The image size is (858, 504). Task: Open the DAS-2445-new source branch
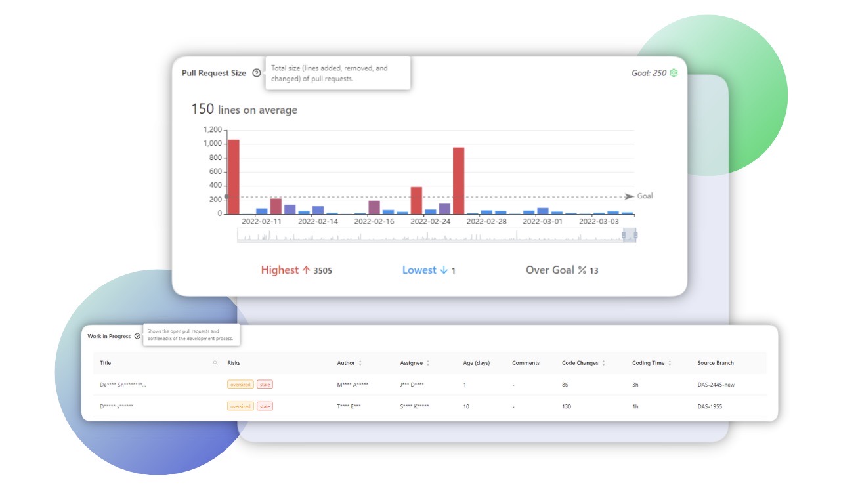716,385
